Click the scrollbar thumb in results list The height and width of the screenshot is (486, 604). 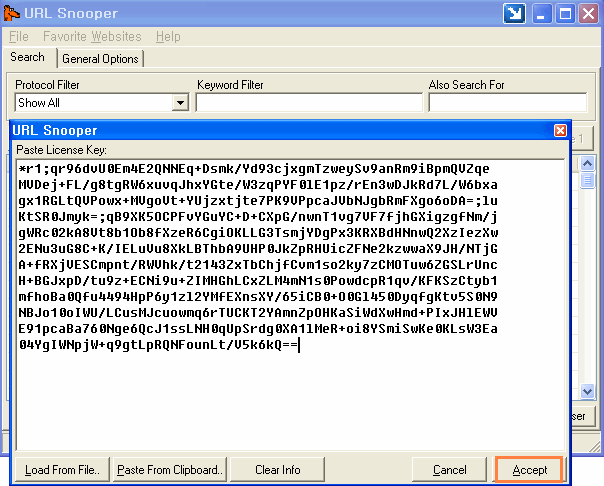[x=587, y=180]
